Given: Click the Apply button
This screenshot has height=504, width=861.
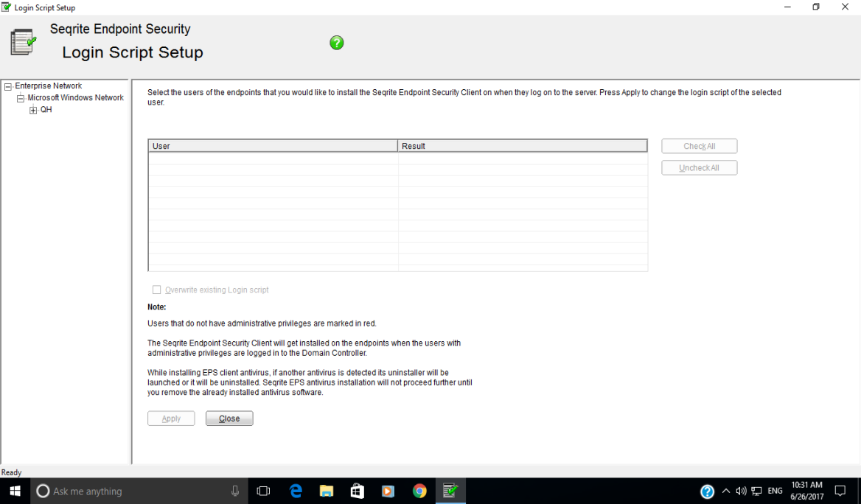Looking at the screenshot, I should click(x=171, y=419).
